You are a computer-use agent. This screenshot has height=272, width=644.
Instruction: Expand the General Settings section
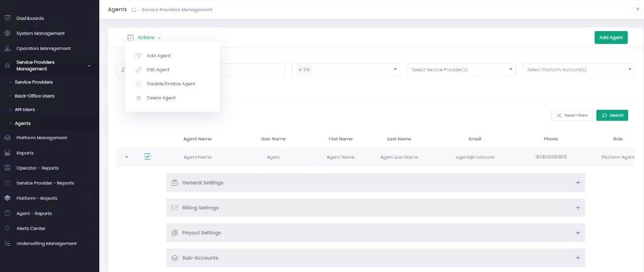point(578,183)
